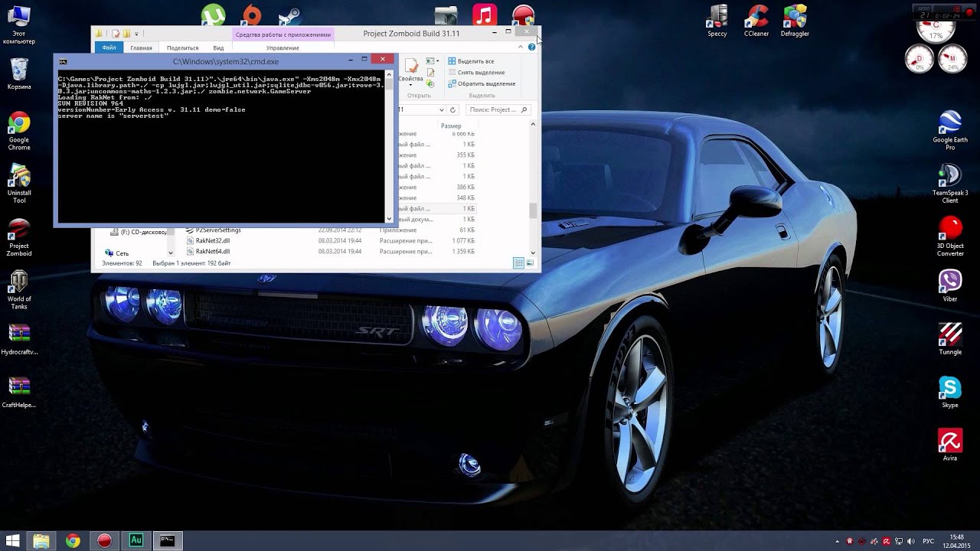Click 'Обратить выделение' in the ribbon
Viewport: 980px width, 551px height.
(x=482, y=83)
